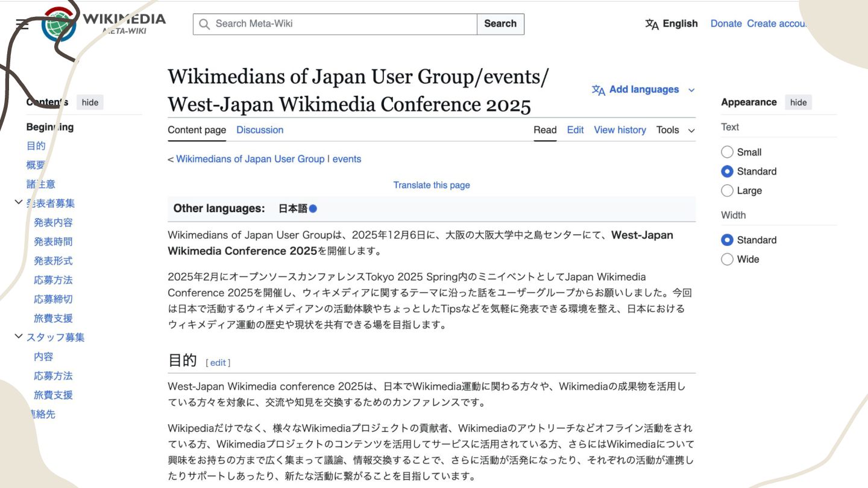Edit the 目的 section via edit link

218,363
